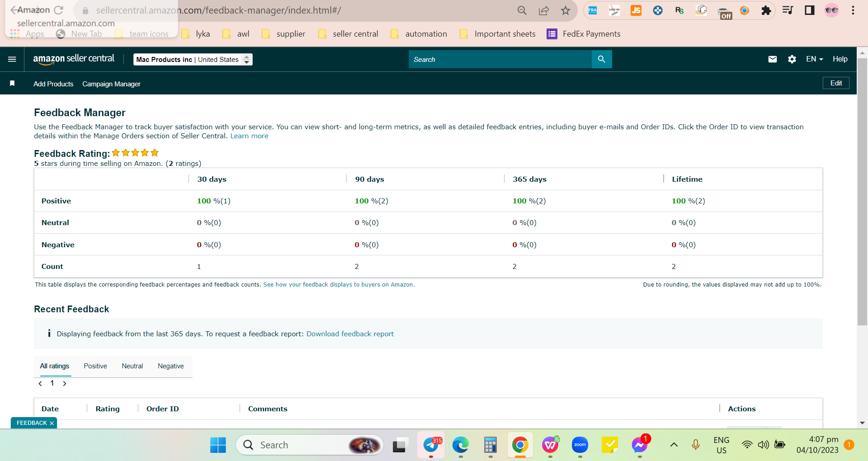The image size is (868, 461).
Task: Switch to the Positive tab
Action: (95, 366)
